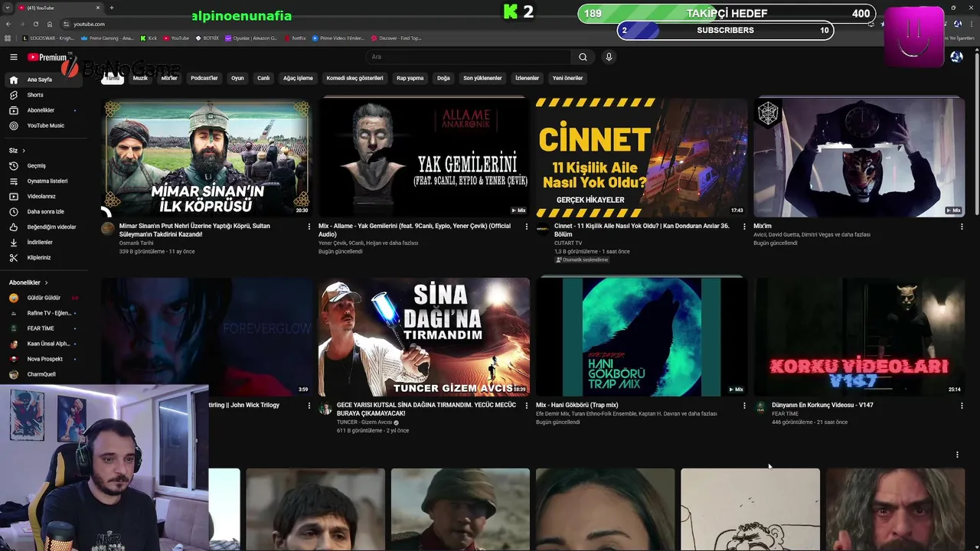Open Güldür Güldür subscription channel
The height and width of the screenshot is (551, 980).
click(x=44, y=298)
